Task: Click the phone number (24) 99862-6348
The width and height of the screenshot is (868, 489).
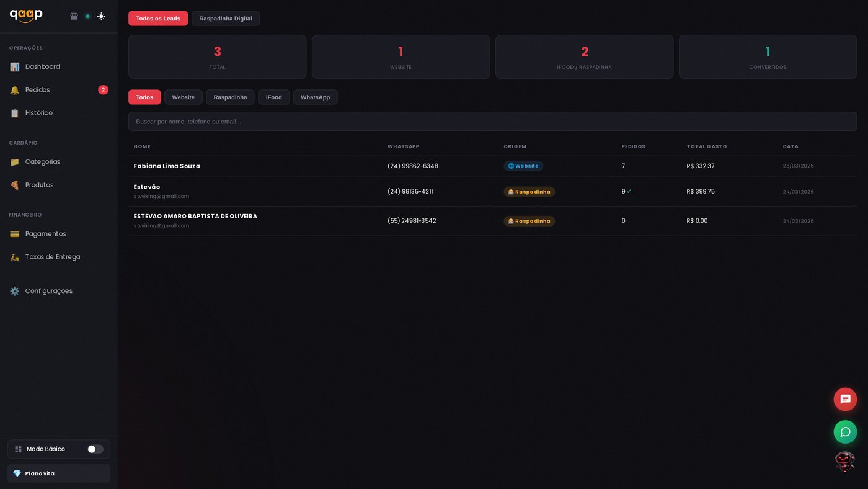Action: 413,166
